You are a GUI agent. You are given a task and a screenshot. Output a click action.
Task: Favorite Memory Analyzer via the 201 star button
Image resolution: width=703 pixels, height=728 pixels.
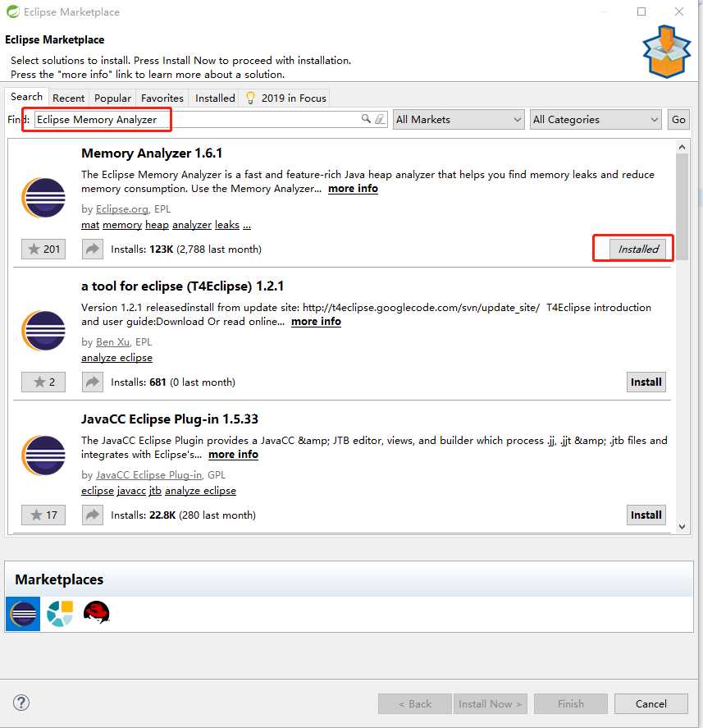(x=43, y=249)
